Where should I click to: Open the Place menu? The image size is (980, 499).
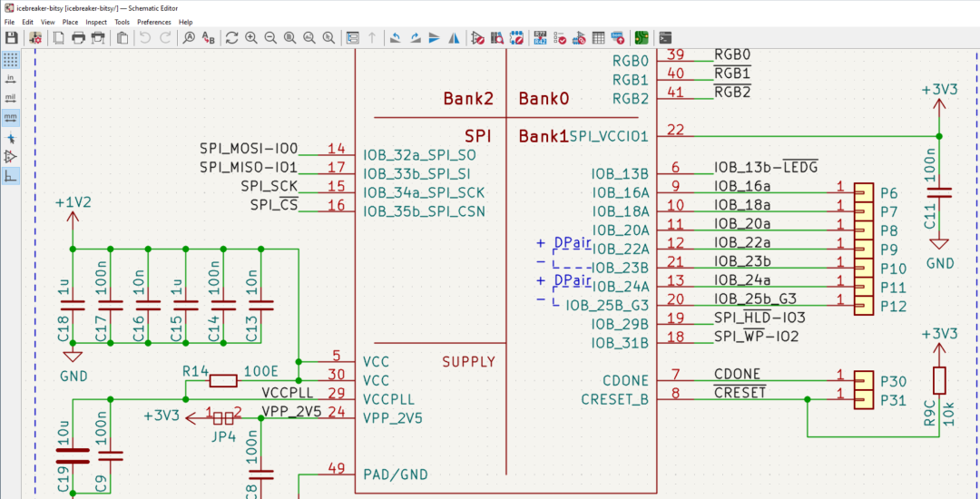coord(70,22)
